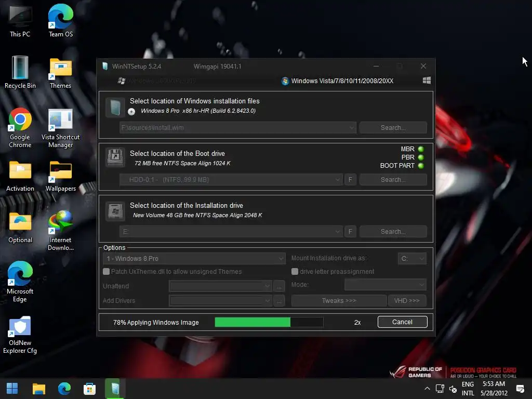Click the BOOT PART green status indicator
The width and height of the screenshot is (532, 399).
coord(421,166)
